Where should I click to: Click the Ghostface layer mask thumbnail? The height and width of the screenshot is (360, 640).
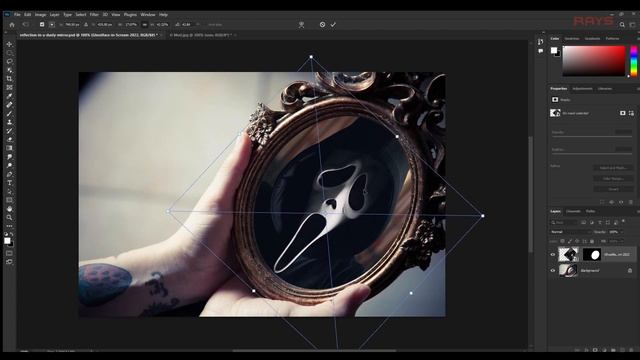pyautogui.click(x=591, y=254)
